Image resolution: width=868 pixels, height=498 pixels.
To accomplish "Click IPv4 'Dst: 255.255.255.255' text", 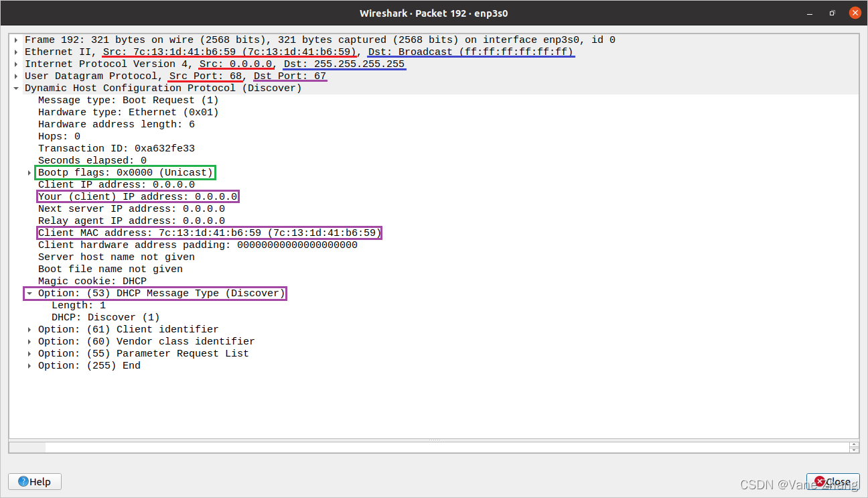I will [x=344, y=64].
